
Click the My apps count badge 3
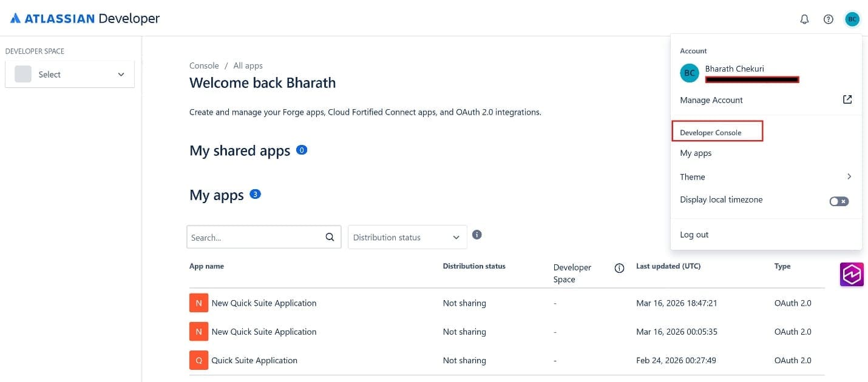pos(255,195)
